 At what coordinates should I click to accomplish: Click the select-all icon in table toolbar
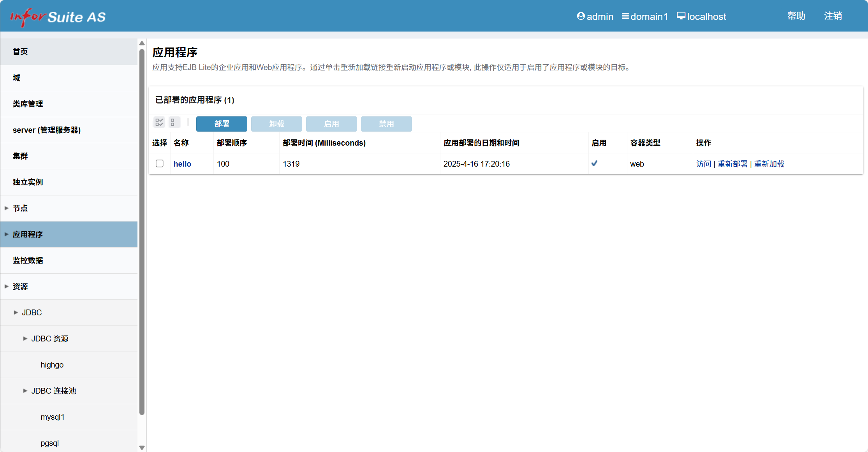point(159,123)
